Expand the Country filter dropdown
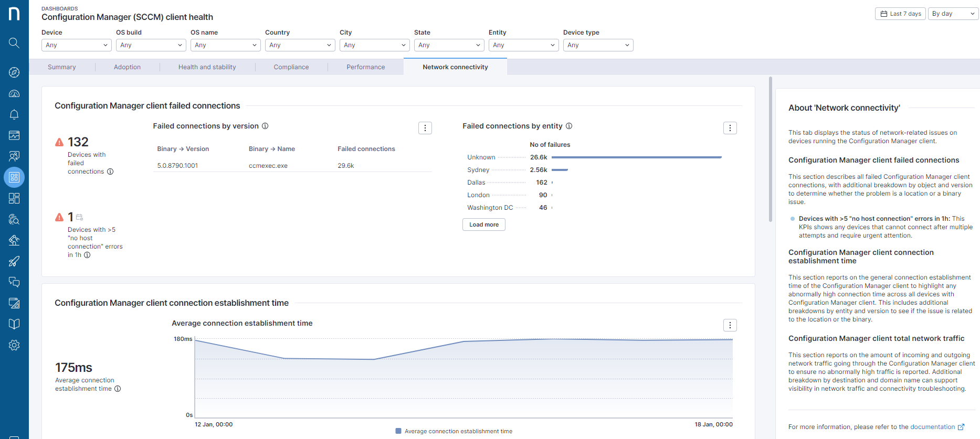 tap(300, 45)
